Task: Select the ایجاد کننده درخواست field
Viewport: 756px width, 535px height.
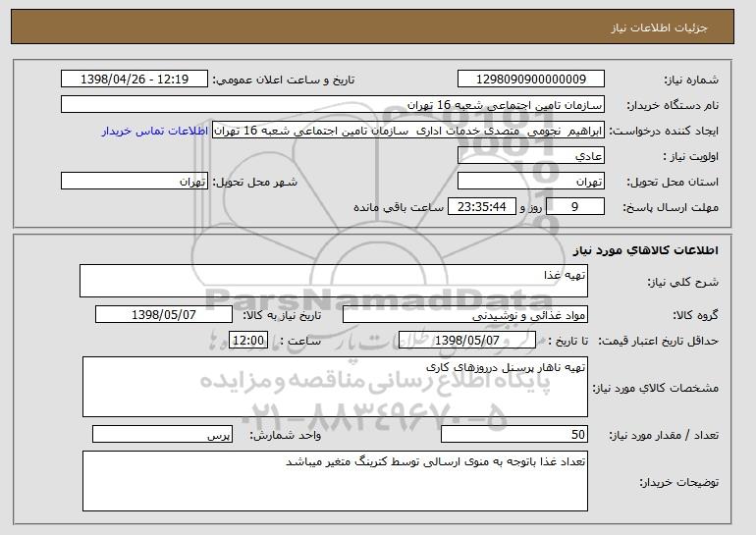Action: 408,131
